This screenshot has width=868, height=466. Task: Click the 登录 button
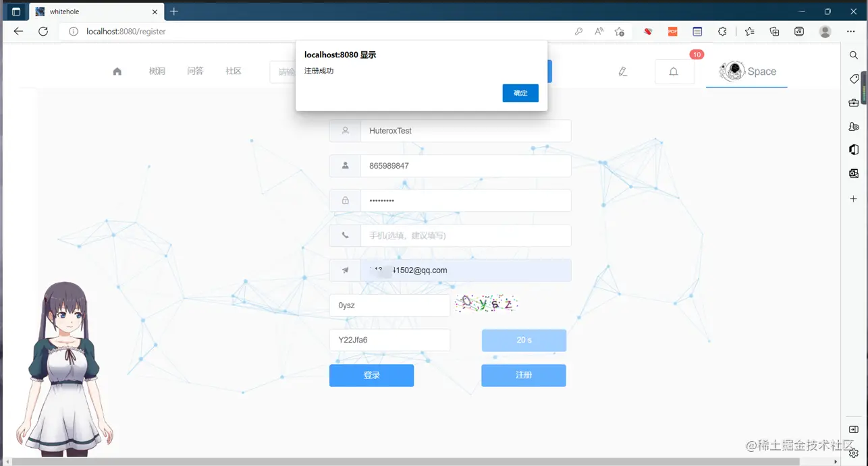pos(371,376)
